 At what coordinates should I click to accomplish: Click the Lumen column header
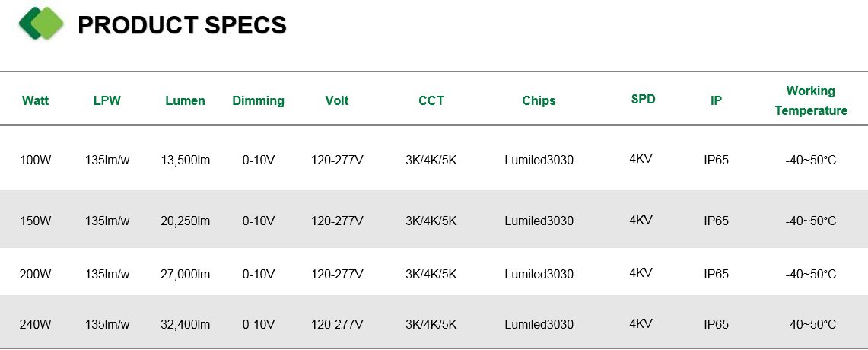click(185, 100)
